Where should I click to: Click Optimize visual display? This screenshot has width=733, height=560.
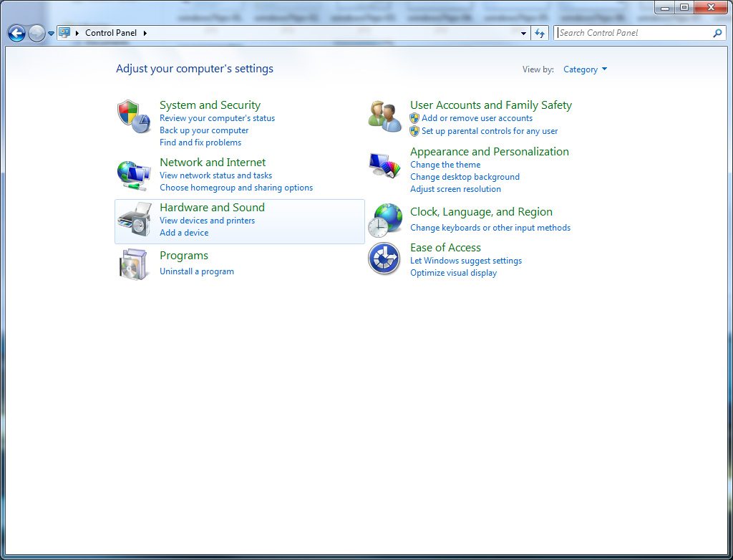453,273
